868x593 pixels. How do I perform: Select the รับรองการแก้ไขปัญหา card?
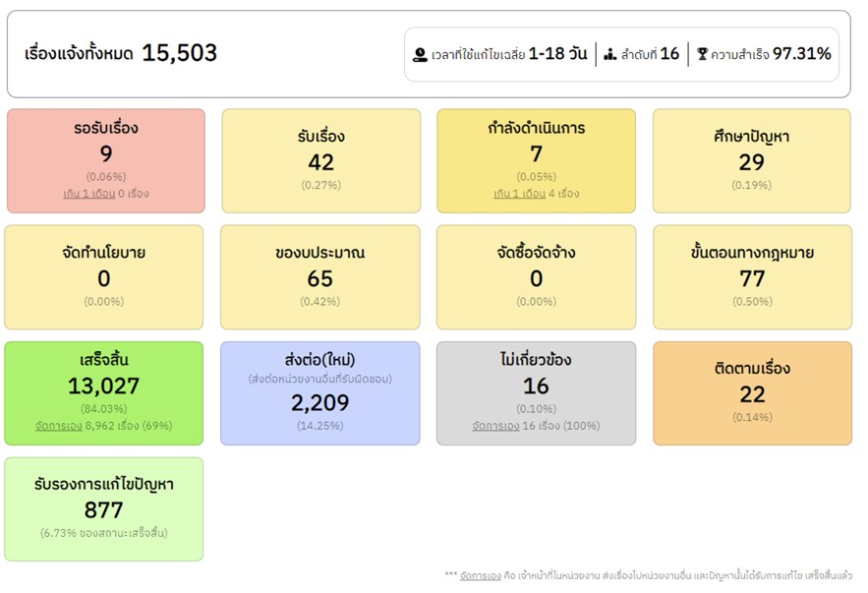[104, 508]
